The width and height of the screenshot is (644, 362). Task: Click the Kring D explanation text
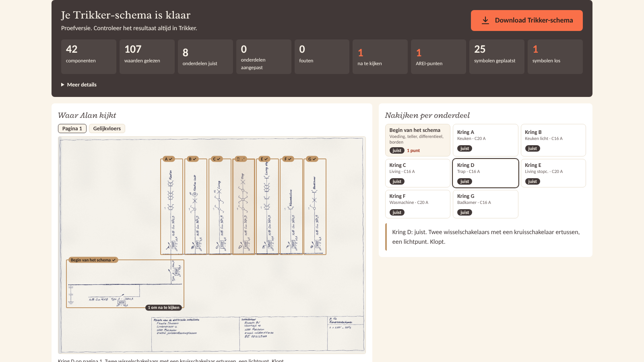(486, 237)
